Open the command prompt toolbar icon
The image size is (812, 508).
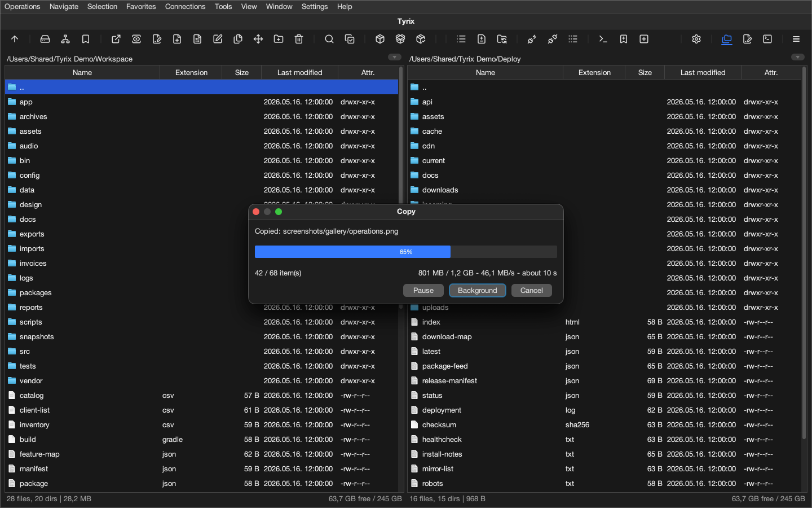pos(603,39)
